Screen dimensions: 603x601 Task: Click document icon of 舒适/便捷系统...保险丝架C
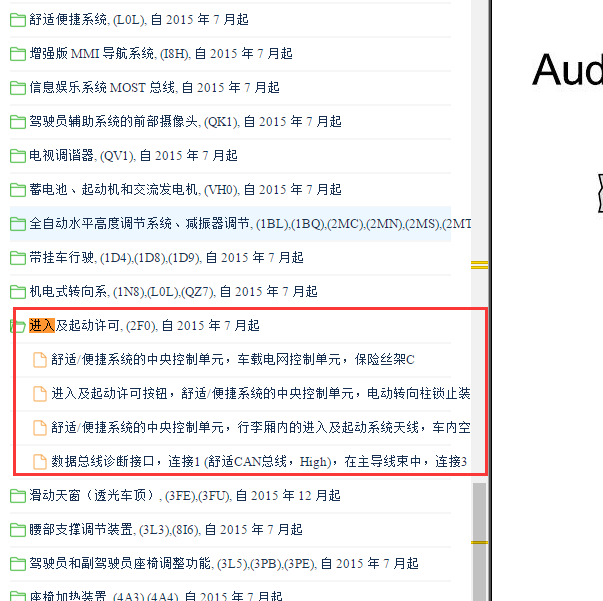pyautogui.click(x=40, y=360)
